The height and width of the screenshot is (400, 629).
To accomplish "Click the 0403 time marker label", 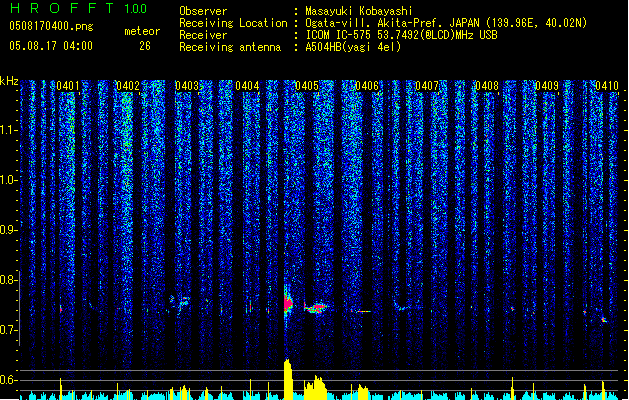I will click(187, 86).
